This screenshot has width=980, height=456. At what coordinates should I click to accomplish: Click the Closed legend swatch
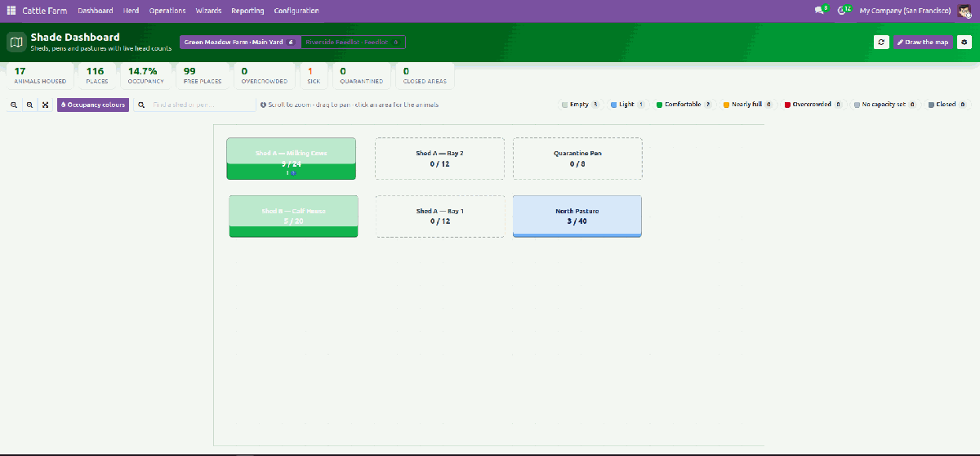(931, 105)
